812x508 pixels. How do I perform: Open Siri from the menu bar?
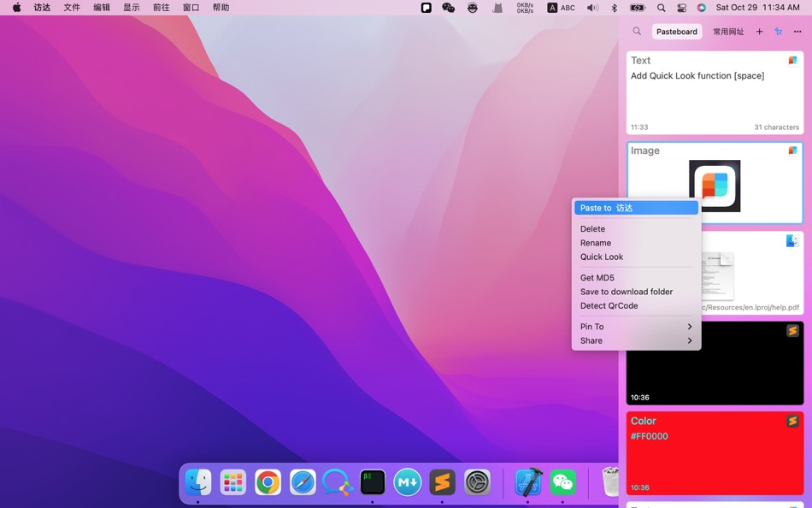click(x=701, y=8)
